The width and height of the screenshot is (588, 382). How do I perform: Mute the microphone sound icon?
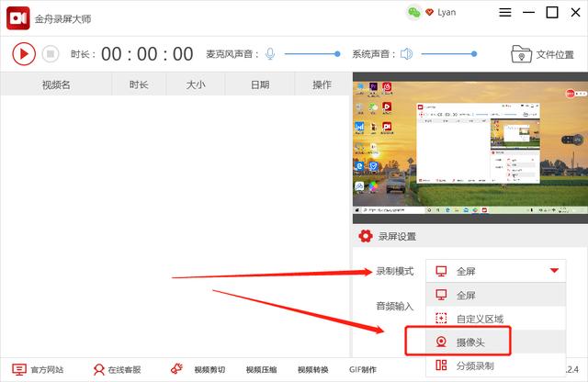coord(270,54)
